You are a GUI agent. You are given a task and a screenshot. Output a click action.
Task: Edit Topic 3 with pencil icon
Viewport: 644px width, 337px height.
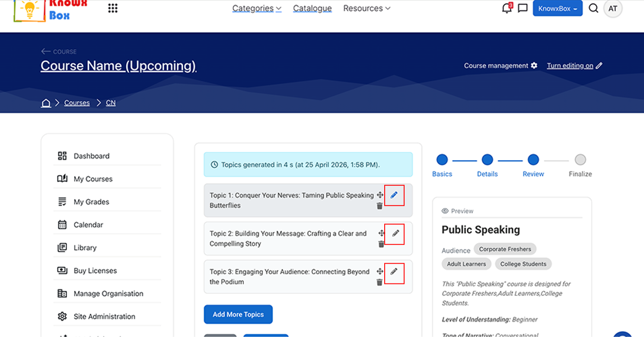[x=394, y=273]
